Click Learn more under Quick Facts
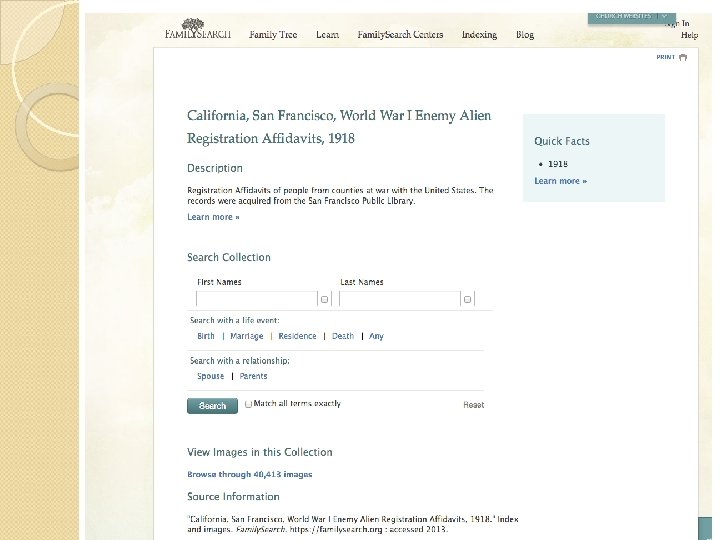 [x=560, y=181]
